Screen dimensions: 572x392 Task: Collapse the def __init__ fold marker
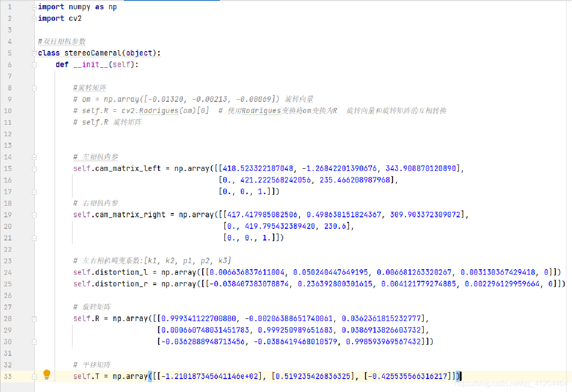point(34,65)
